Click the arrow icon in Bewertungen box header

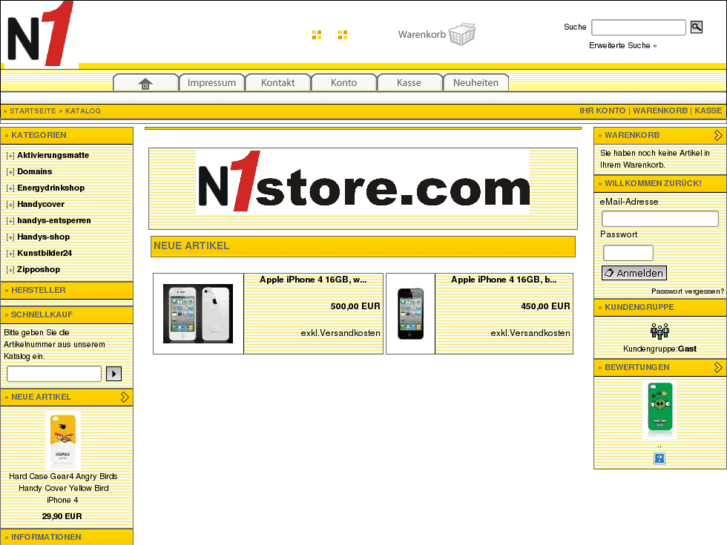718,367
